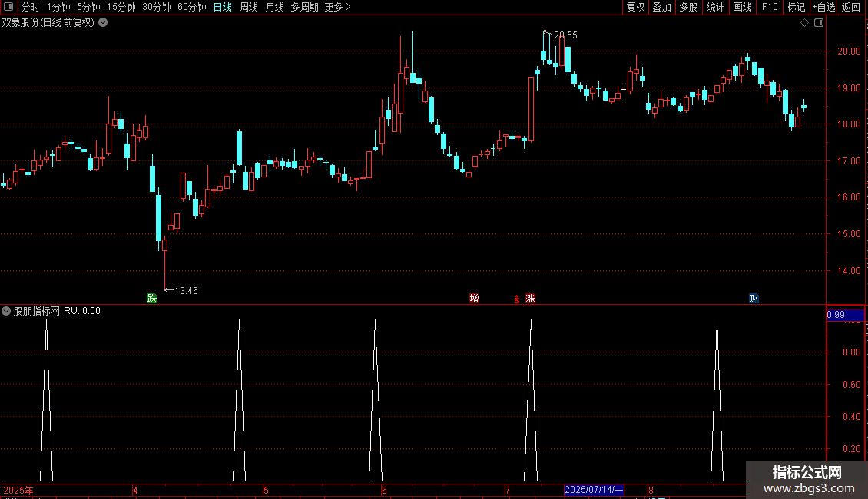This screenshot has width=868, height=499.
Task: Click the diamond icon at chart top-right
Action: [x=805, y=23]
